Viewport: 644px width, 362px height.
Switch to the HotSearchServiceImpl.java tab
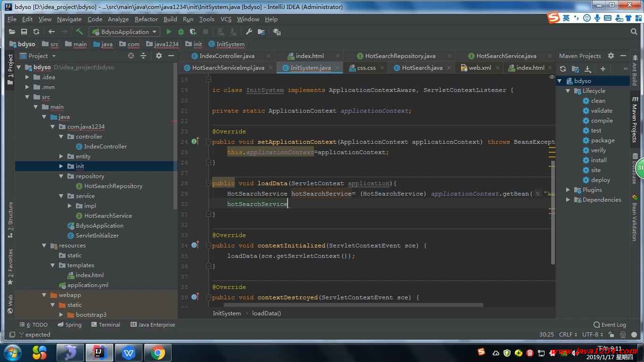228,68
